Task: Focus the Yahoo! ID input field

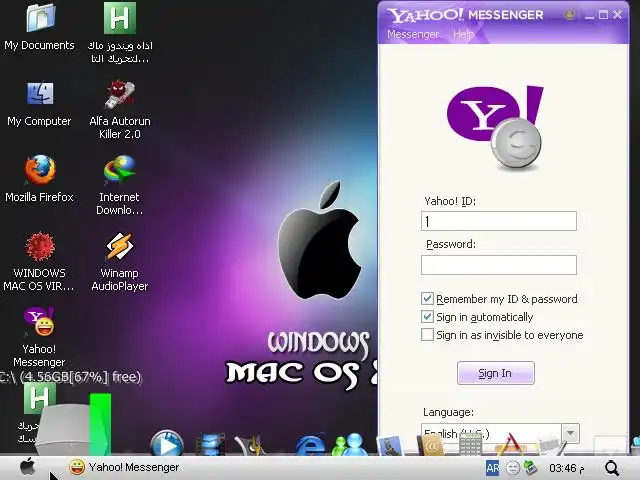Action: tap(499, 221)
